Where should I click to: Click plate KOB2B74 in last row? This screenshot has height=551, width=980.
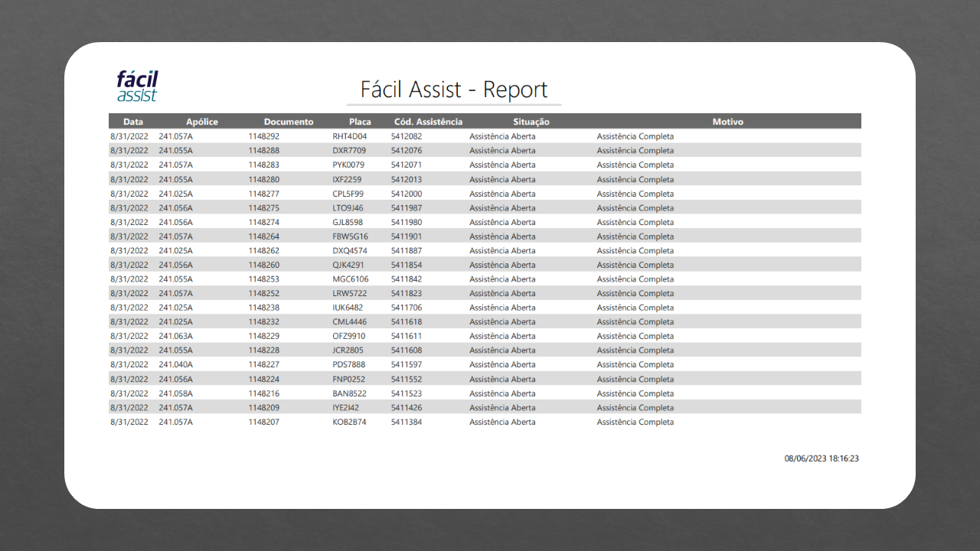349,422
